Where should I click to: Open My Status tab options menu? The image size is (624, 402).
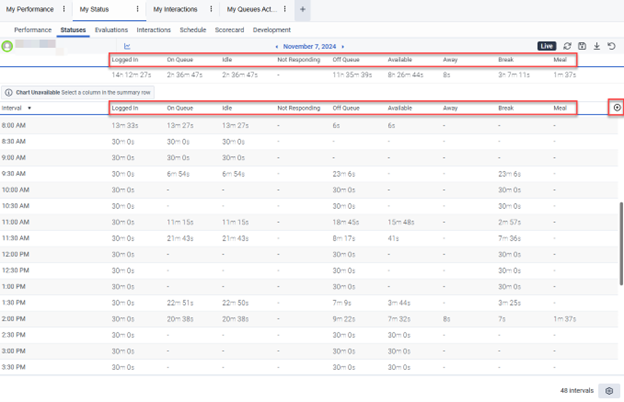click(138, 9)
